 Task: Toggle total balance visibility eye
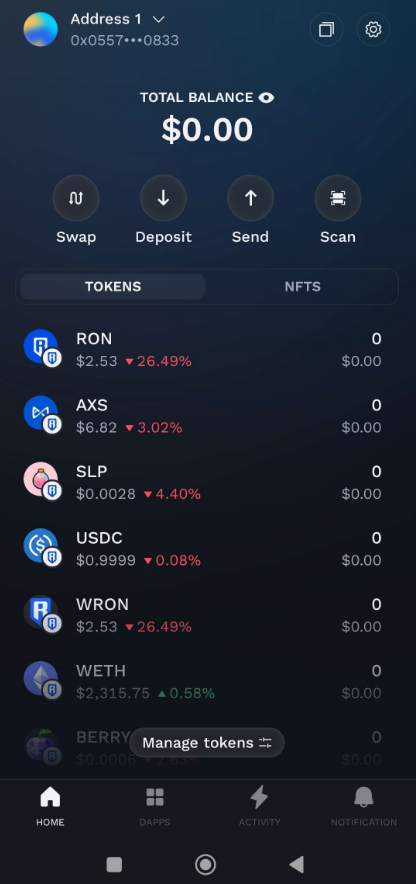[266, 98]
